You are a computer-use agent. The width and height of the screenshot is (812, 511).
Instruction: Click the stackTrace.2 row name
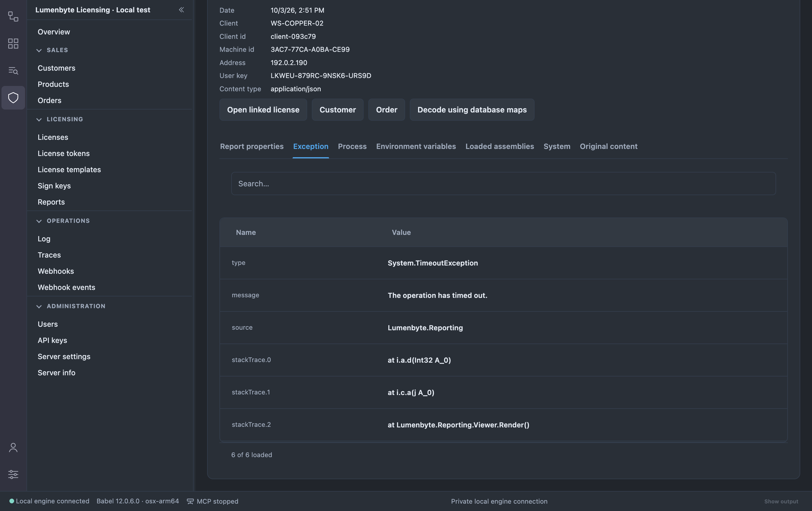[251, 425]
